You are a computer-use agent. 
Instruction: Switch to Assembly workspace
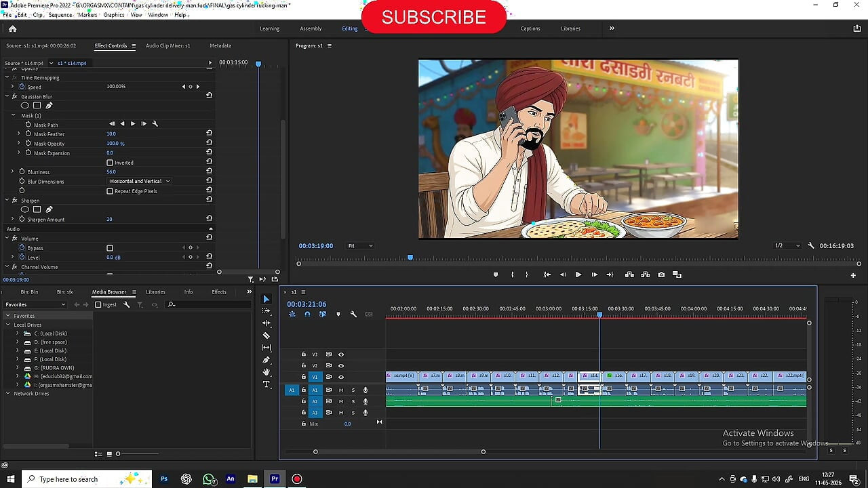[311, 28]
